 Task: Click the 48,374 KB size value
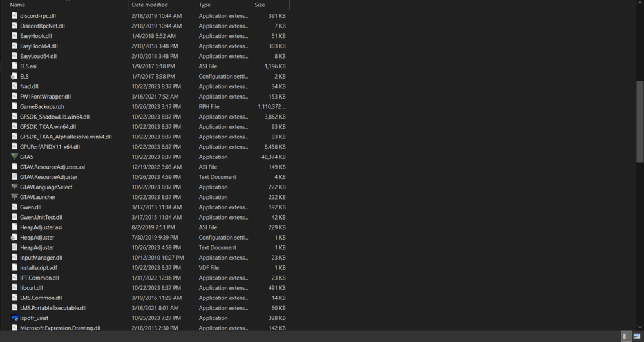273,157
